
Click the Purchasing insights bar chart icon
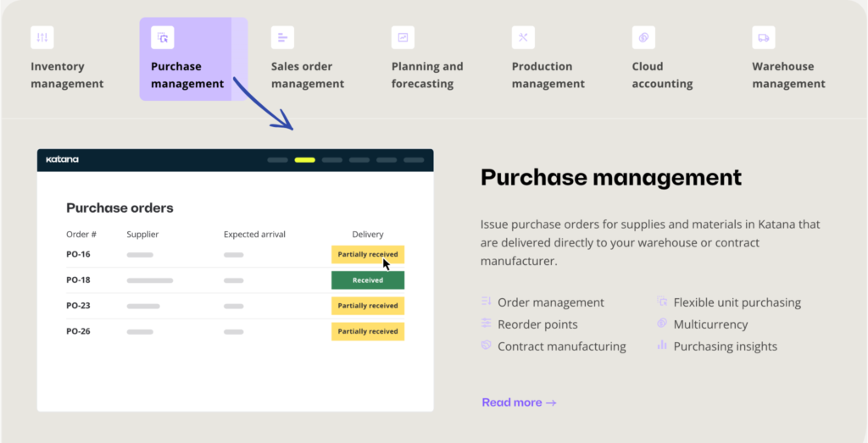(662, 345)
